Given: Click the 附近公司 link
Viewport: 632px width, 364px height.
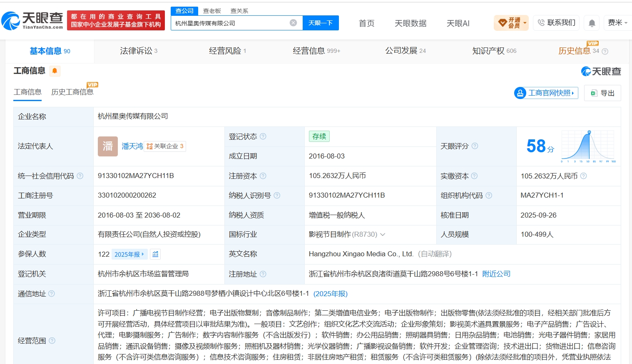Looking at the screenshot, I should pos(496,274).
